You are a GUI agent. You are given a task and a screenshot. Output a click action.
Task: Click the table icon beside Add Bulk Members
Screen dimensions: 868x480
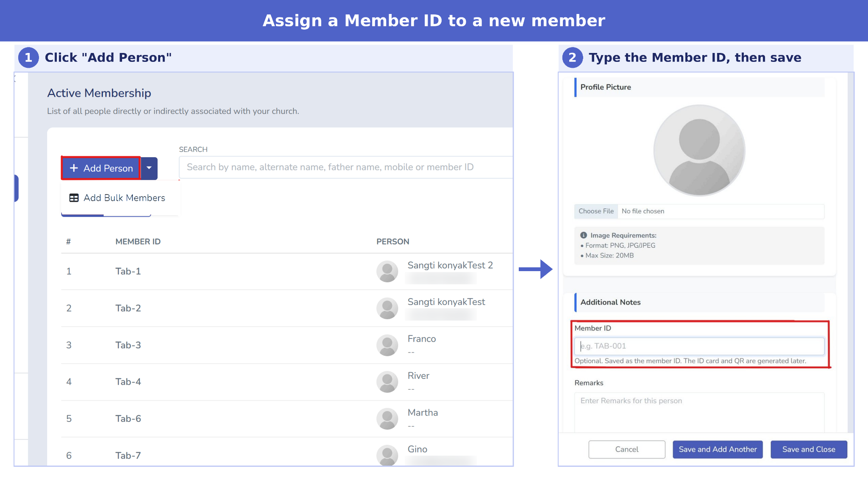(74, 198)
